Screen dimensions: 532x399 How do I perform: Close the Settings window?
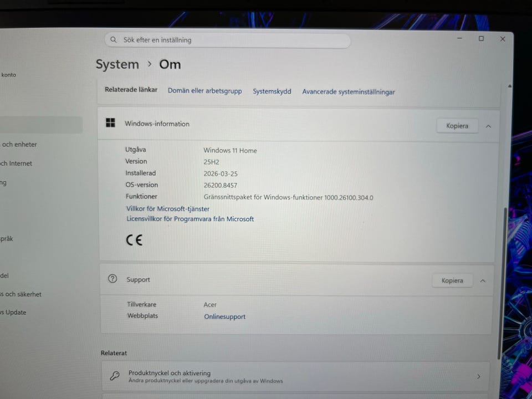[503, 39]
